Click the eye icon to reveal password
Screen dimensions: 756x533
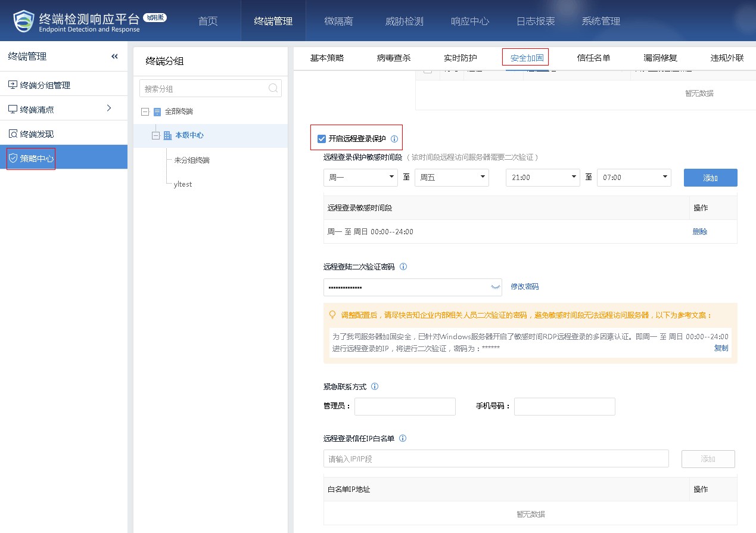[495, 287]
